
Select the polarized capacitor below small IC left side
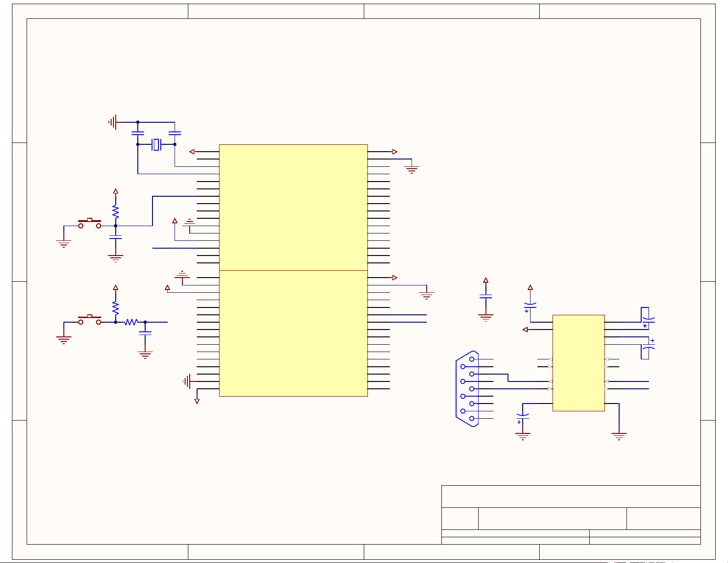click(x=523, y=417)
